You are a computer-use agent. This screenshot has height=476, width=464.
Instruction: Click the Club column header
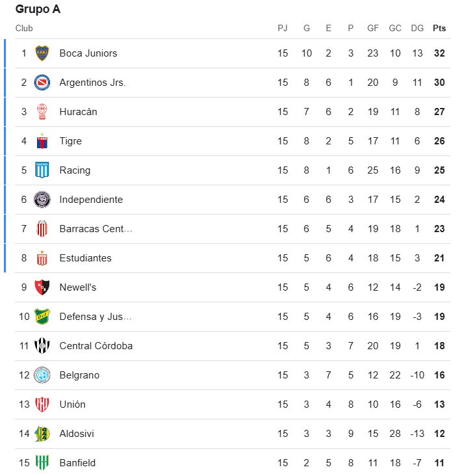[24, 28]
